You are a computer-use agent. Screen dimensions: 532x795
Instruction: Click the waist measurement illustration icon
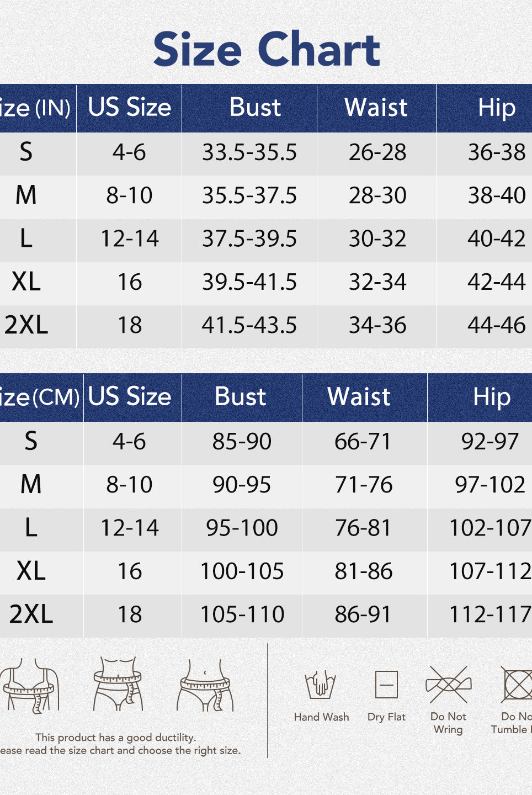pos(118,683)
